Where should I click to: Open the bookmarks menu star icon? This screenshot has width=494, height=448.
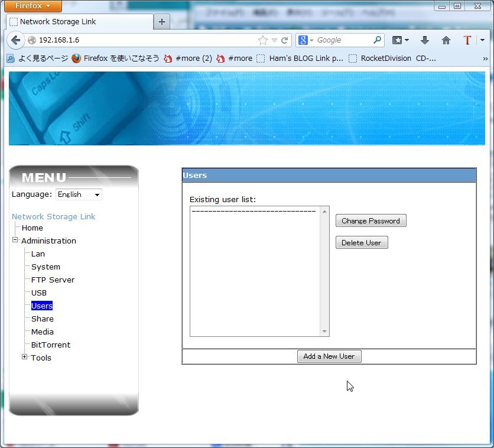[x=401, y=40]
